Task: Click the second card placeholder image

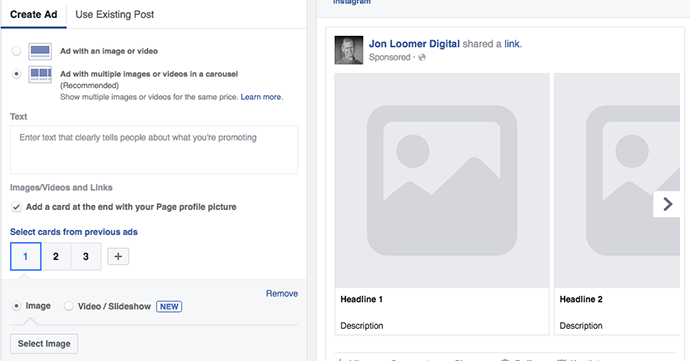Action: click(x=617, y=180)
